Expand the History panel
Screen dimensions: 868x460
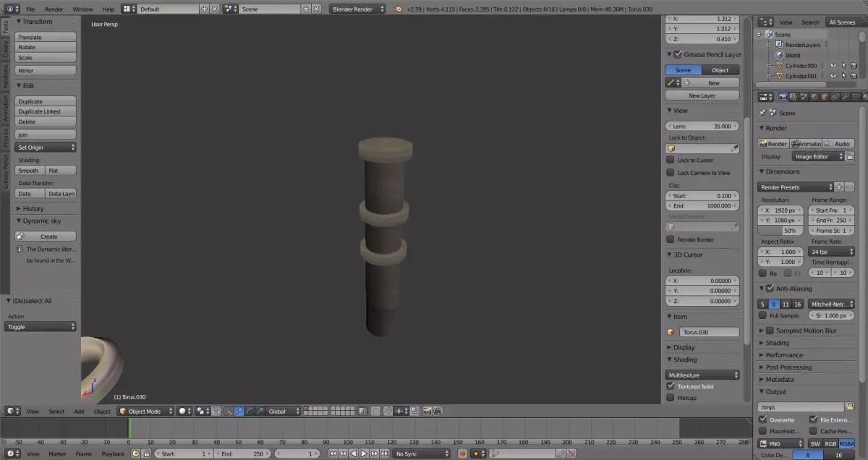tap(33, 208)
